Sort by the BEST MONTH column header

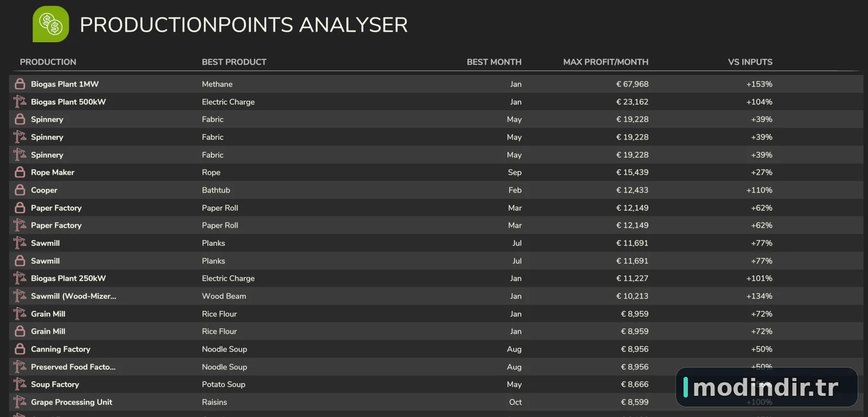tap(494, 62)
